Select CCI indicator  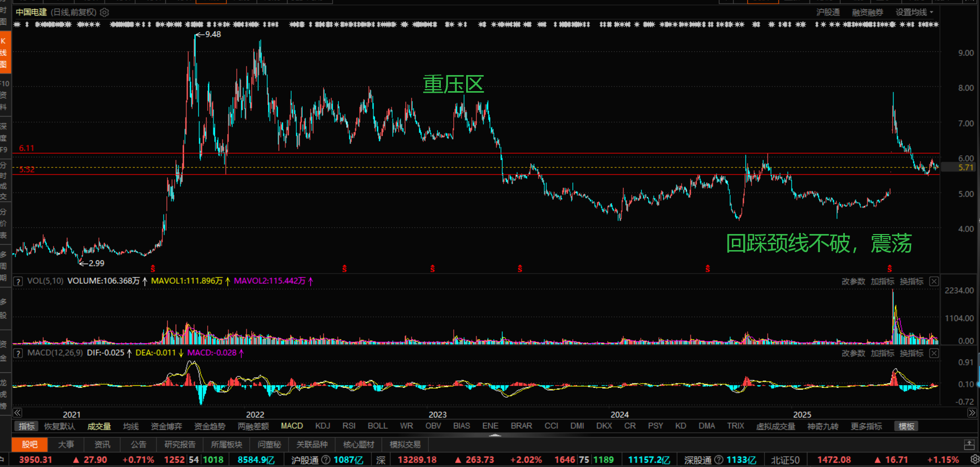pos(552,426)
